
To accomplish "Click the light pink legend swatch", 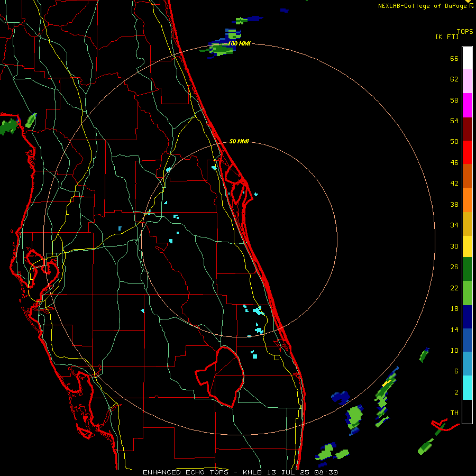I will pyautogui.click(x=467, y=81).
